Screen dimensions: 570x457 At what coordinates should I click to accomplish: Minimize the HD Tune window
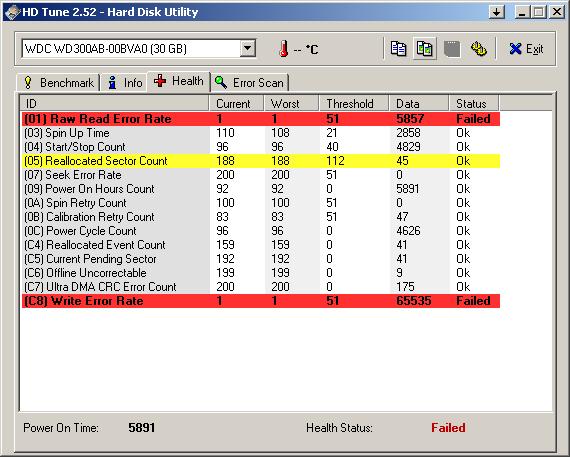(x=522, y=12)
